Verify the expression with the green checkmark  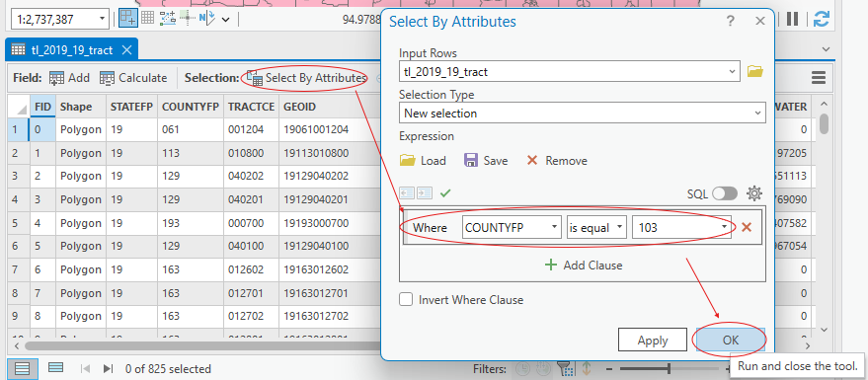[445, 193]
